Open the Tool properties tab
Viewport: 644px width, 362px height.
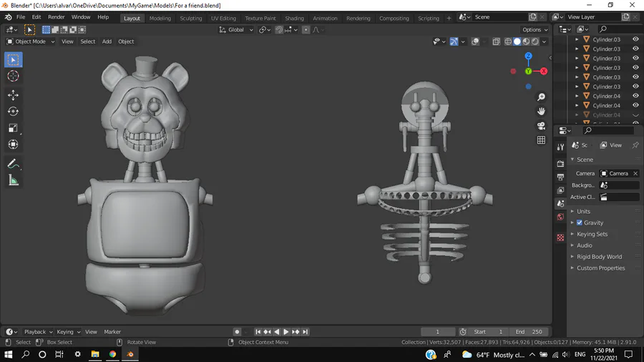tap(560, 147)
